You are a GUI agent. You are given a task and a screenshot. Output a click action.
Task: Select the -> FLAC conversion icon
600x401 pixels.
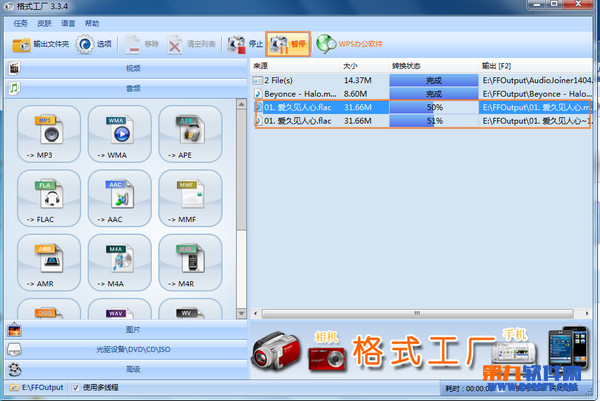(x=49, y=199)
